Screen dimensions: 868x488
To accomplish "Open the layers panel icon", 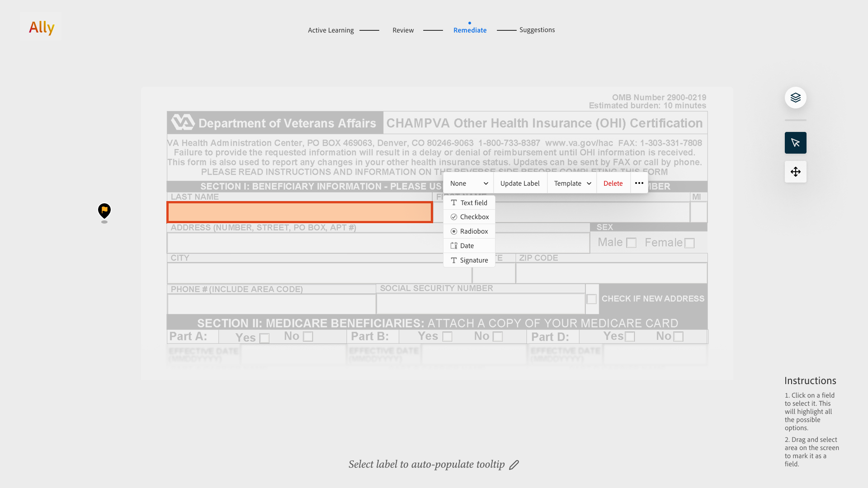I will pos(795,98).
